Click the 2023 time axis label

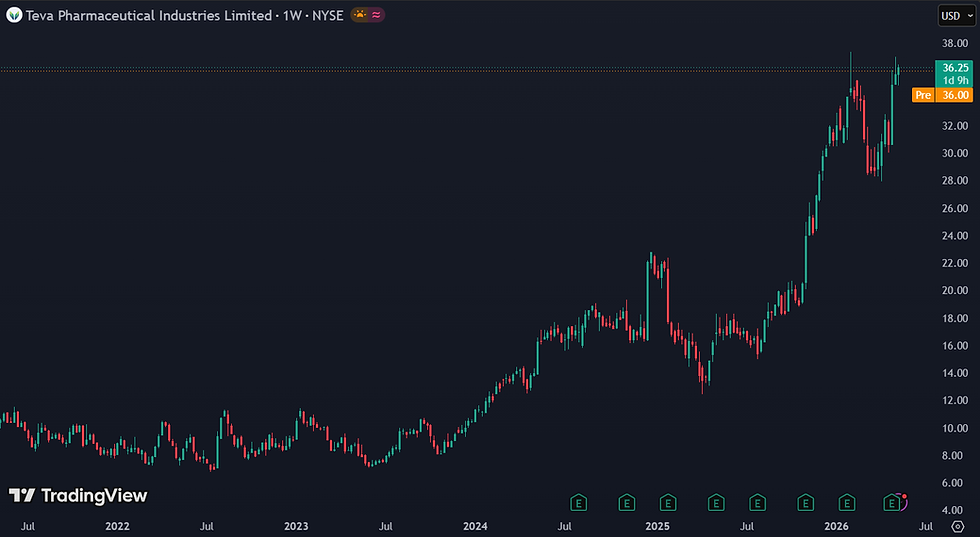(296, 526)
